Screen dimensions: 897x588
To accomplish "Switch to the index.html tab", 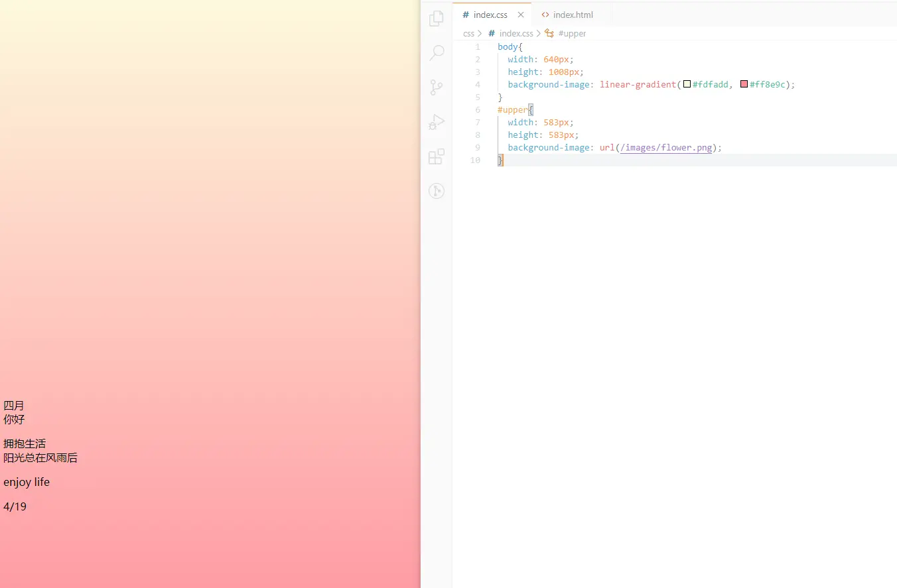I will tap(571, 15).
